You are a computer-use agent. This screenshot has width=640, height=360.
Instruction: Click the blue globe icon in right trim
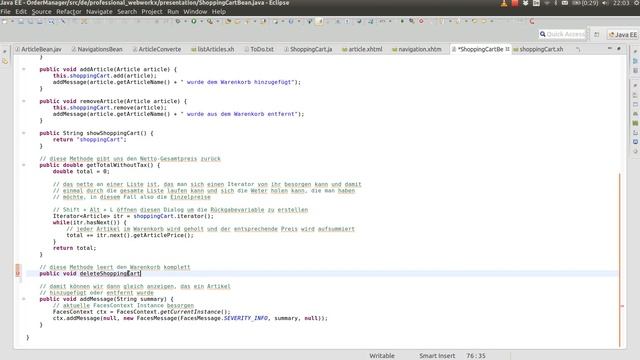pos(635,142)
